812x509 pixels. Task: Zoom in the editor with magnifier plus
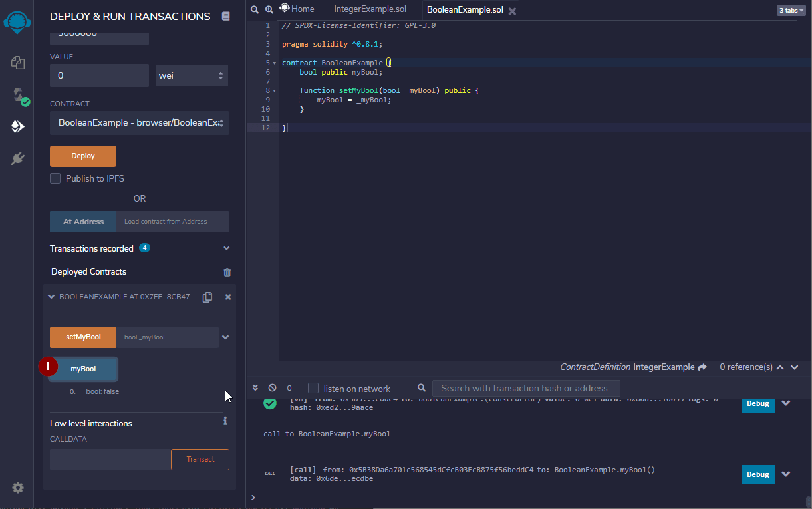point(269,9)
